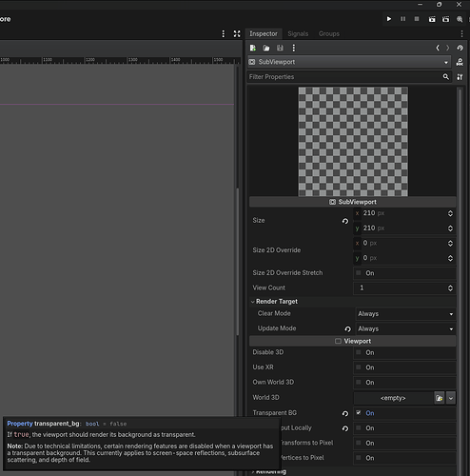Viewport: 470px width, 476px height.
Task: Open the object history icon
Action: (460, 48)
